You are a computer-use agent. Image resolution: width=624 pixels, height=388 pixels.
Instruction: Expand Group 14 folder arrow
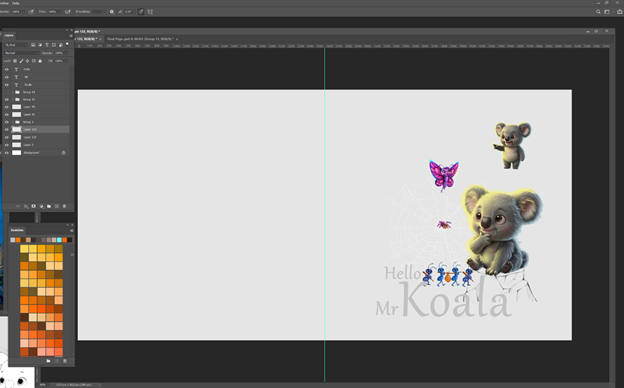pos(13,92)
